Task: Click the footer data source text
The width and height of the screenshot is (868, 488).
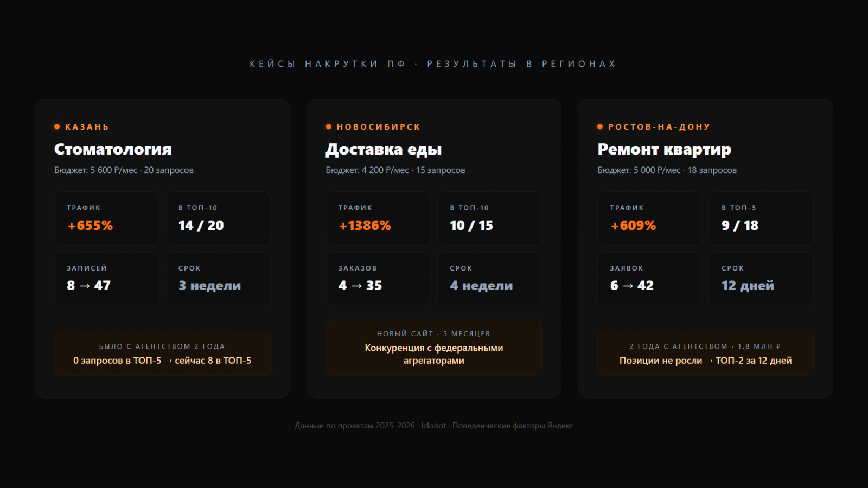Action: (x=434, y=426)
